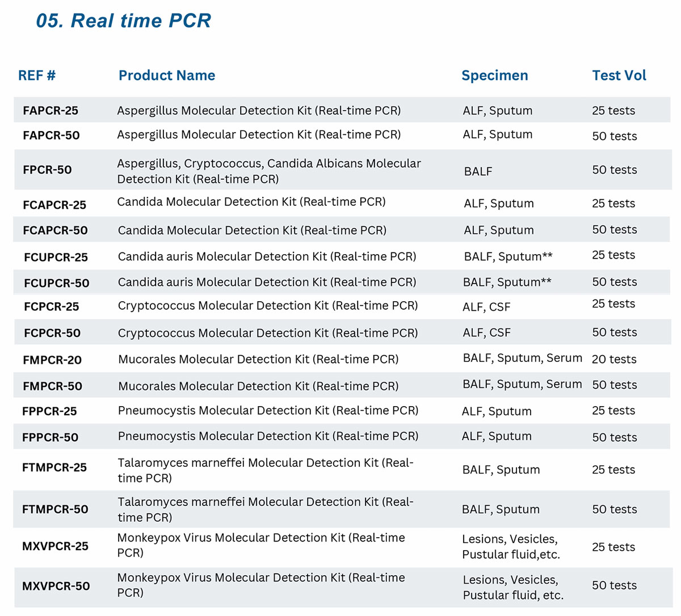Select the FTMPCR-25 reference code

(54, 468)
